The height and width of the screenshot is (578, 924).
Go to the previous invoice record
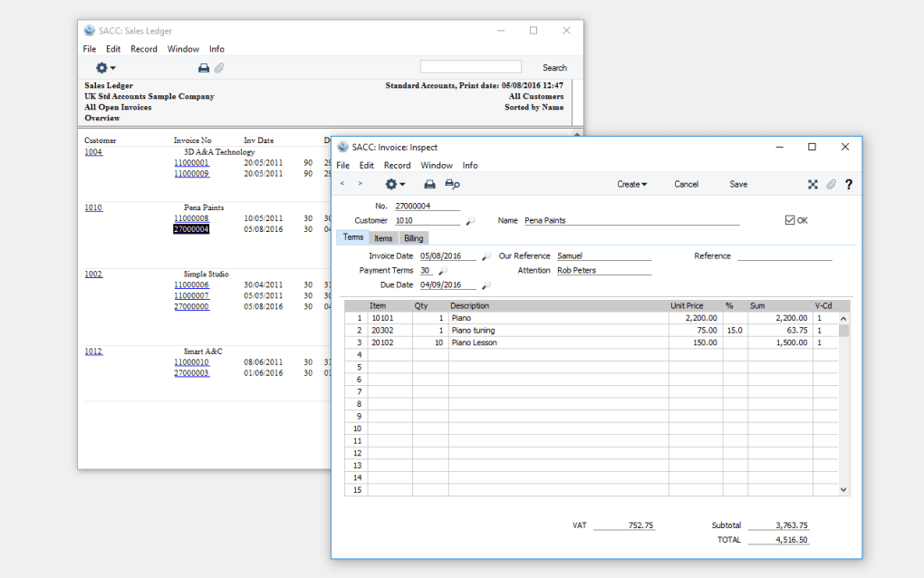(x=342, y=184)
